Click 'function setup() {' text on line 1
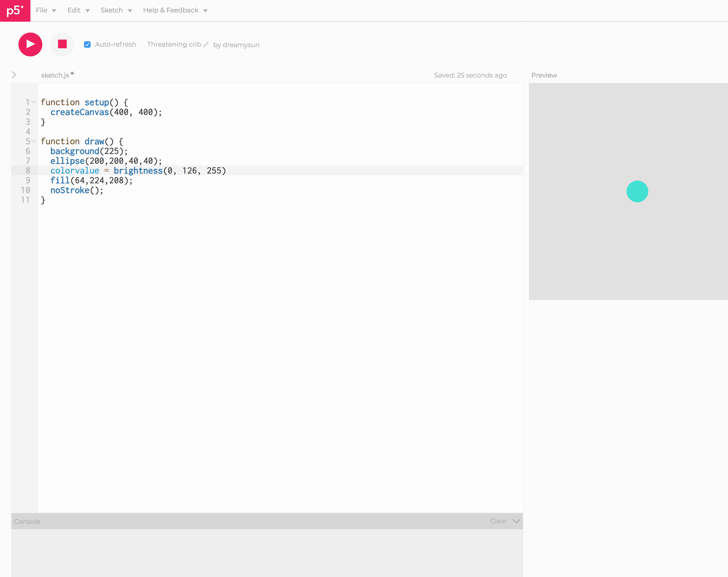The image size is (728, 577). pos(84,102)
